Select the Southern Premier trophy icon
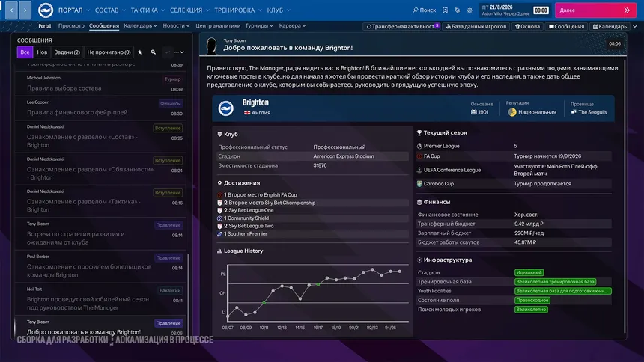Screen dimensions: 644x362 219,234
